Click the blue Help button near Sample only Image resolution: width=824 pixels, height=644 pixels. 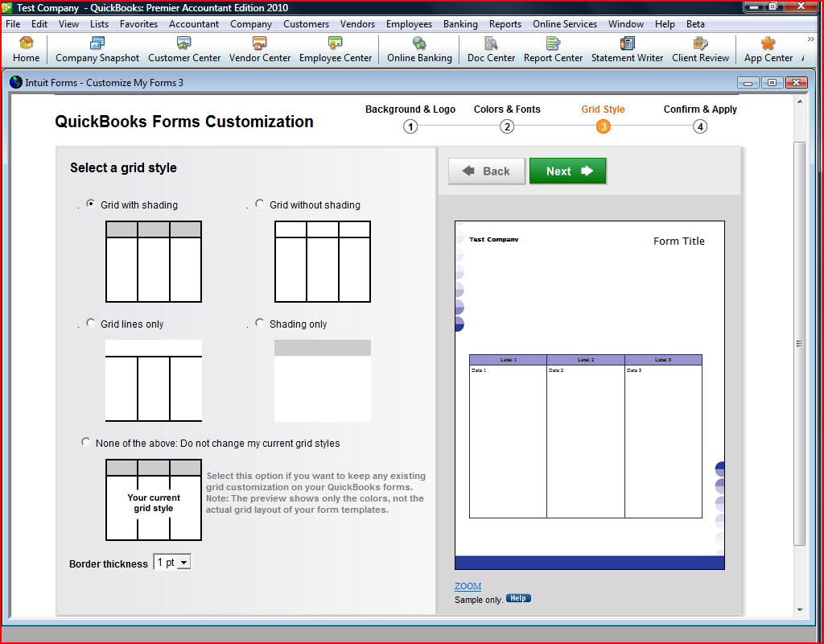pos(518,598)
